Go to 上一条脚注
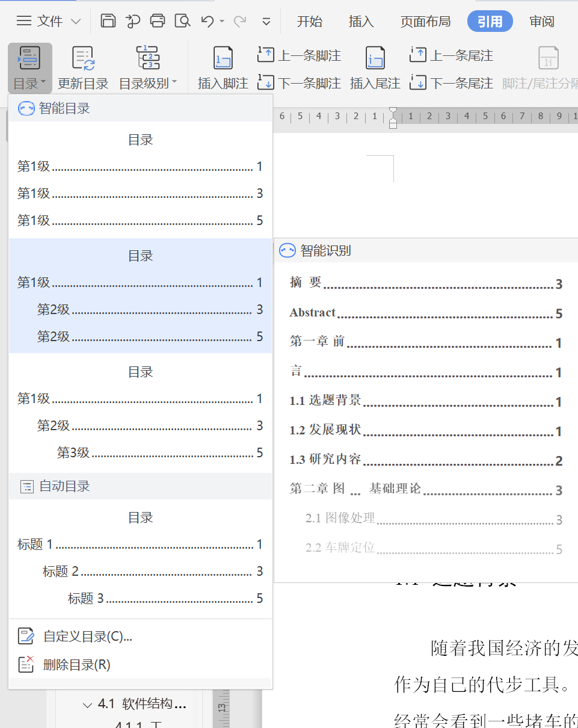Image resolution: width=578 pixels, height=728 pixels. click(x=299, y=55)
